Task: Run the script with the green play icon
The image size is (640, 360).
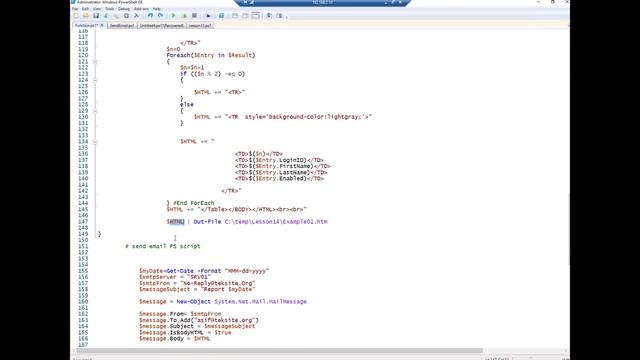Action: tap(173, 16)
